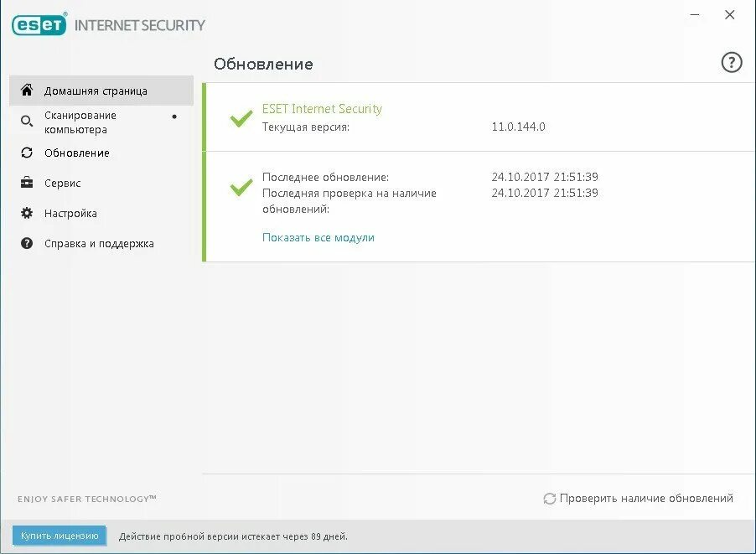
Task: Click the question mark icon beside Справка и поддержка
Action: coord(27,243)
